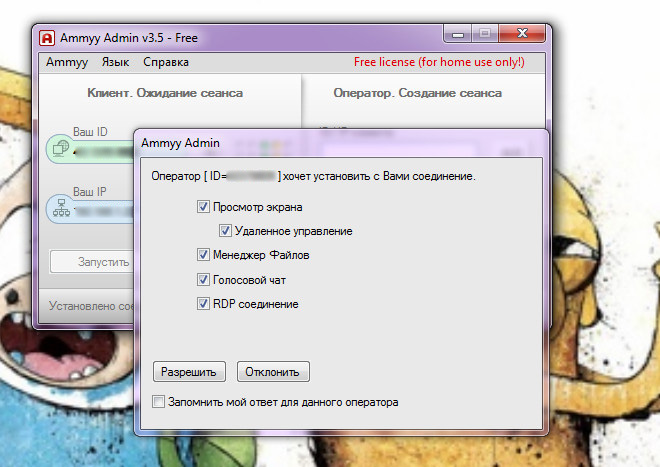Image resolution: width=660 pixels, height=467 pixels.
Task: Click the Ваш IP field
Action: tap(90, 208)
